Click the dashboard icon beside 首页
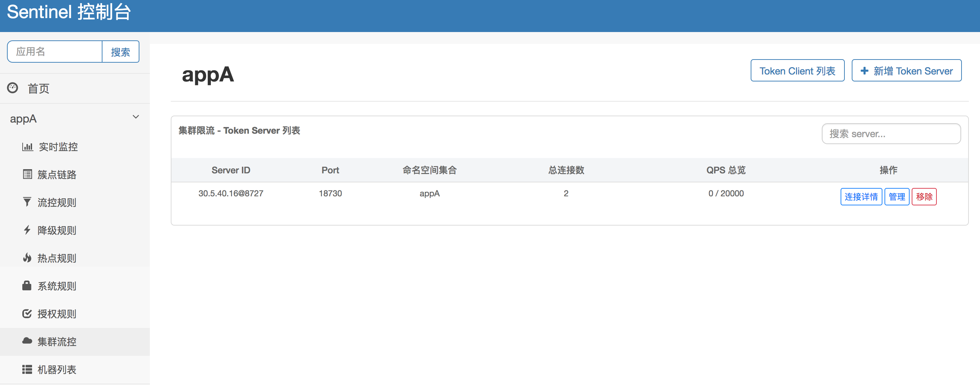The height and width of the screenshot is (385, 980). [13, 88]
